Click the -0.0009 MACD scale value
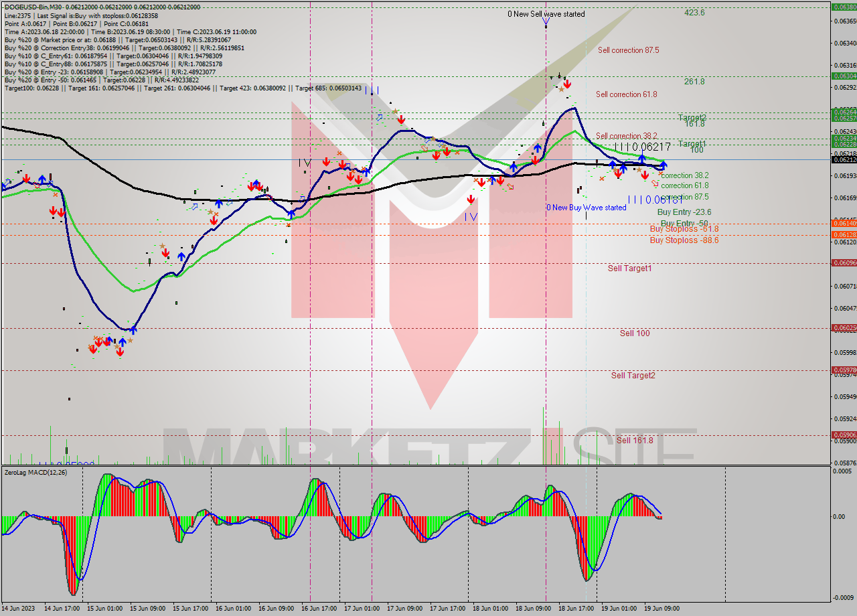857x616 pixels. pos(842,597)
